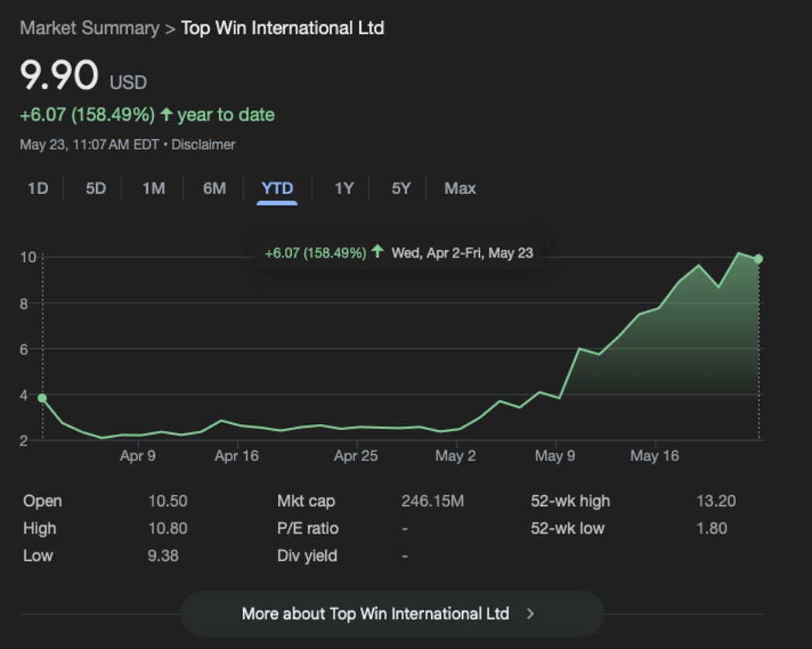Select the Max time range
Image resolution: width=812 pixels, height=649 pixels.
pos(458,188)
